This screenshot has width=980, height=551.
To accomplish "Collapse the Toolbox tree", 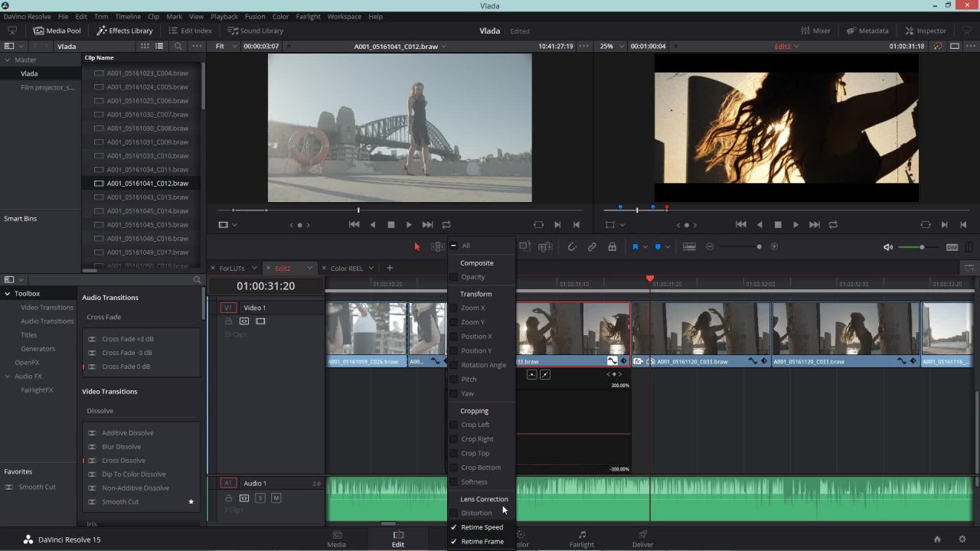I will tap(8, 294).
